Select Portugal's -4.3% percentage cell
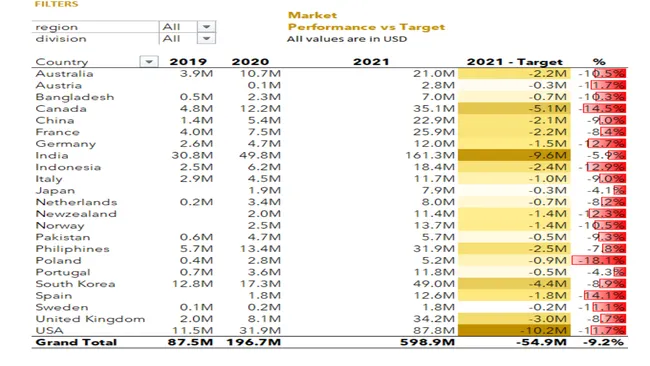650x366 pixels. (599, 272)
